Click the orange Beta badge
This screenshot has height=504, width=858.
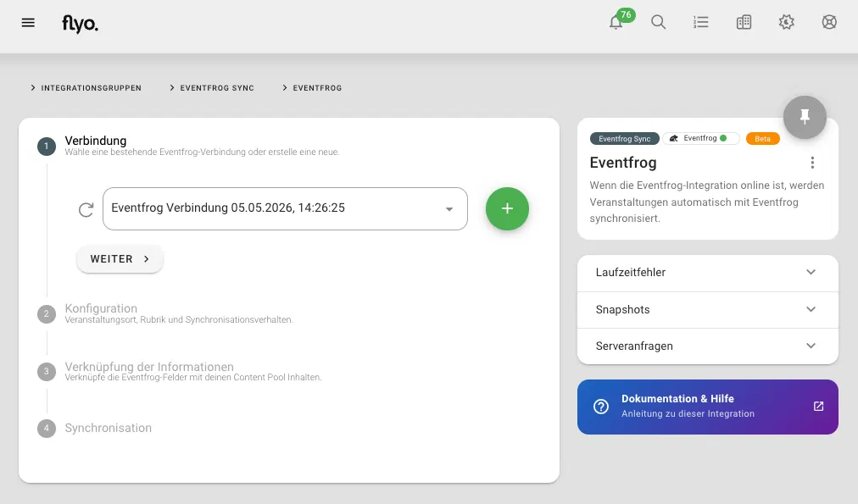coord(762,139)
